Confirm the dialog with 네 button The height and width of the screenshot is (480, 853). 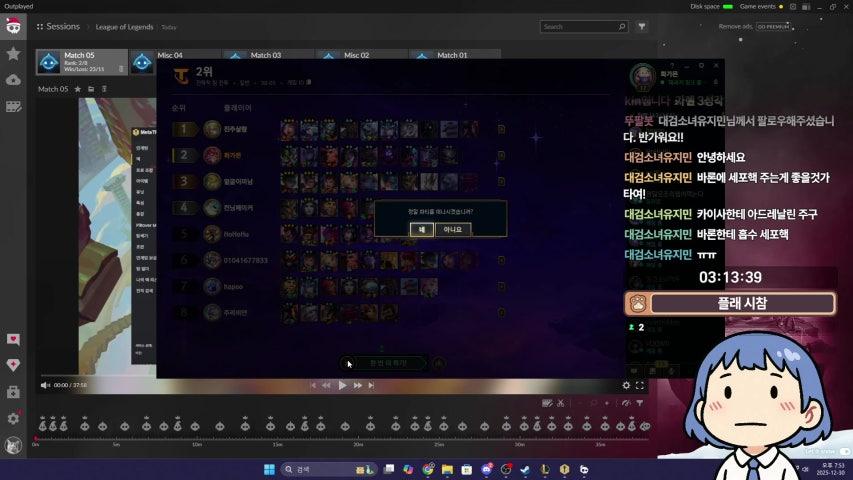point(422,230)
